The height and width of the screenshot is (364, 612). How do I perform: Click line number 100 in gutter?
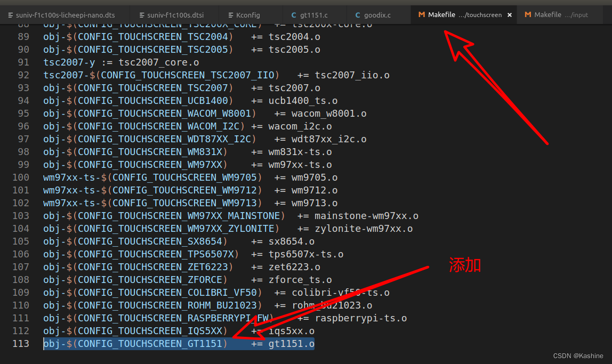click(x=21, y=177)
